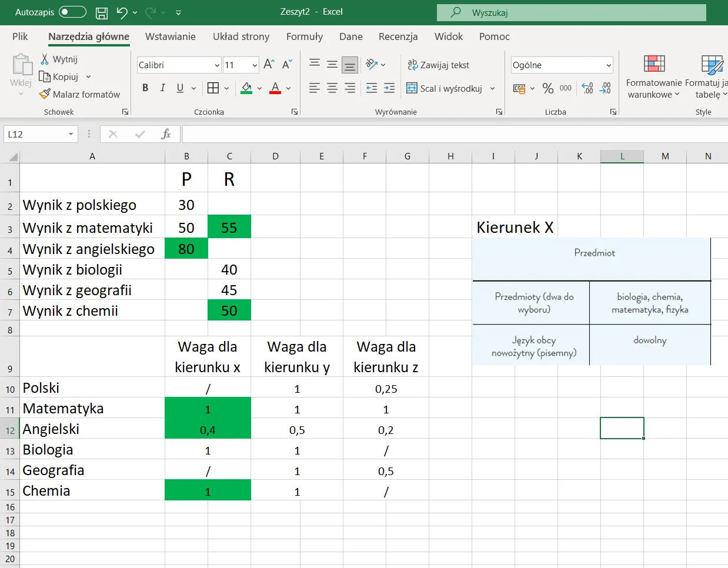Click in the Wyszukaj search box
The height and width of the screenshot is (568, 728).
point(570,12)
